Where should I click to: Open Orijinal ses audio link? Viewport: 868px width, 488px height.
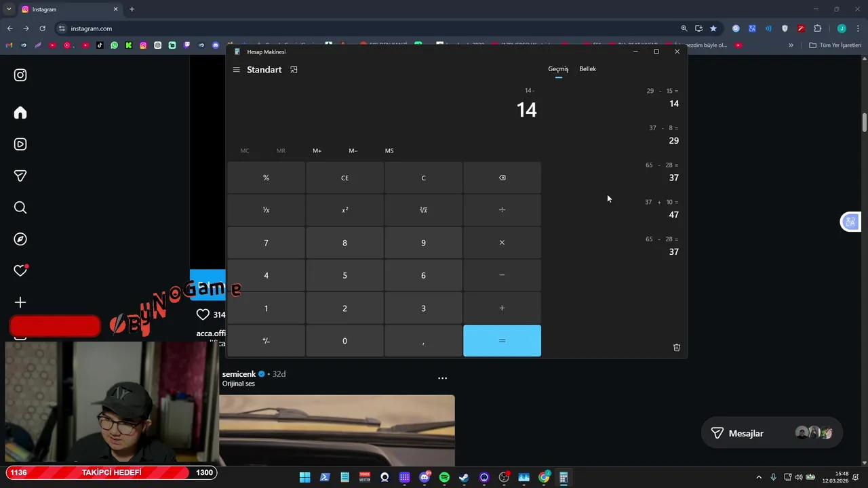pyautogui.click(x=239, y=384)
